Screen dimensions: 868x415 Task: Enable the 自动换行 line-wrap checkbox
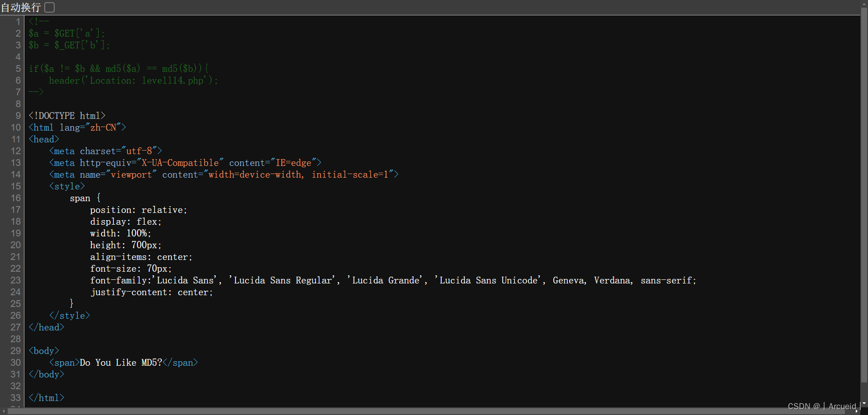50,7
